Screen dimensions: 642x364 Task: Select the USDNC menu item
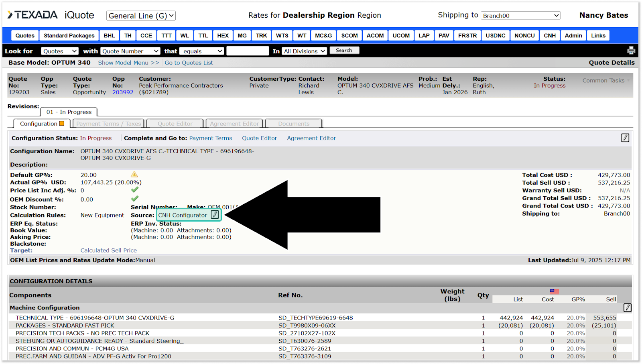[496, 35]
